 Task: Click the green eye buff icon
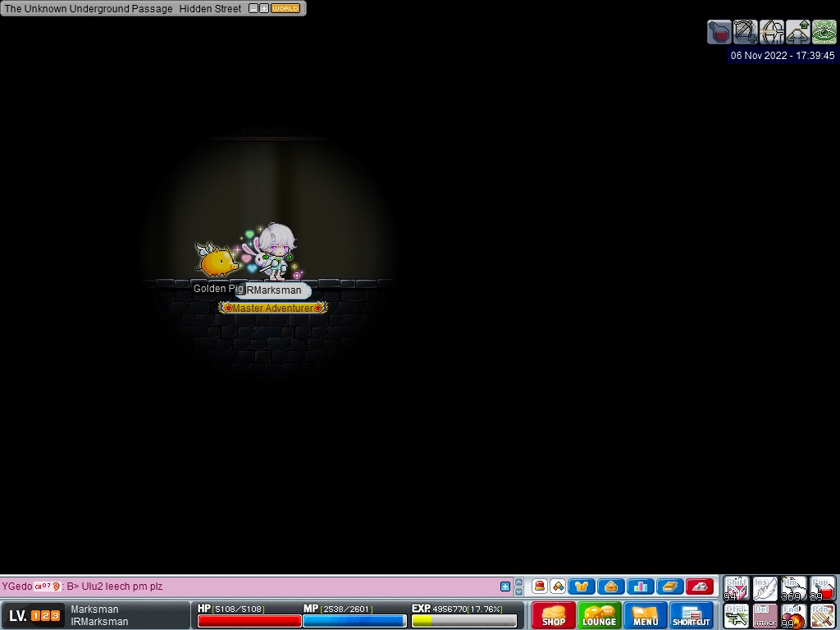click(x=824, y=32)
